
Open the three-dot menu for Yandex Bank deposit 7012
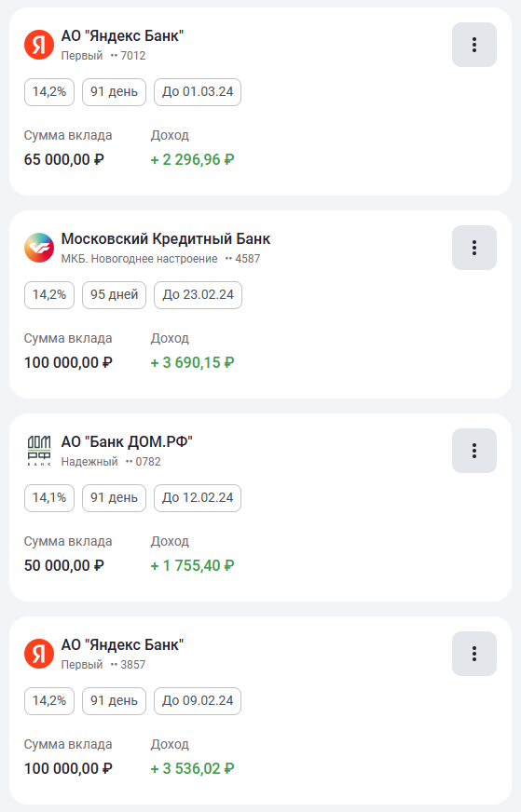[x=473, y=45]
